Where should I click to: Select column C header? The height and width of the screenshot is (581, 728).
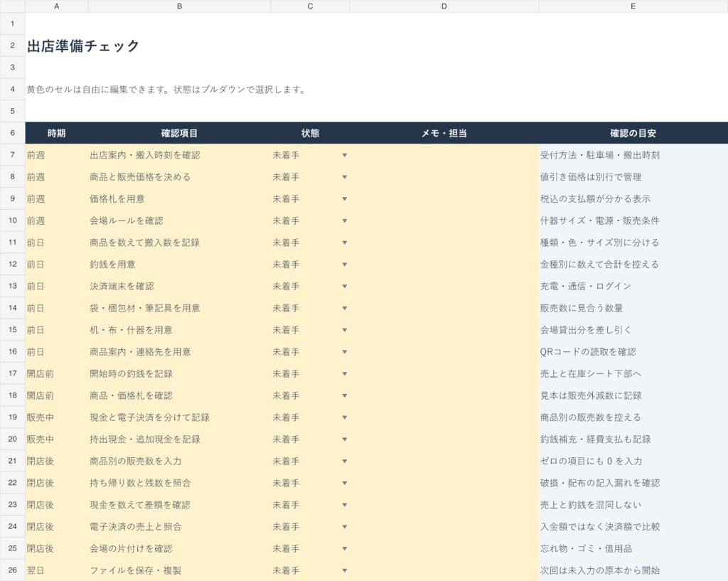point(310,6)
